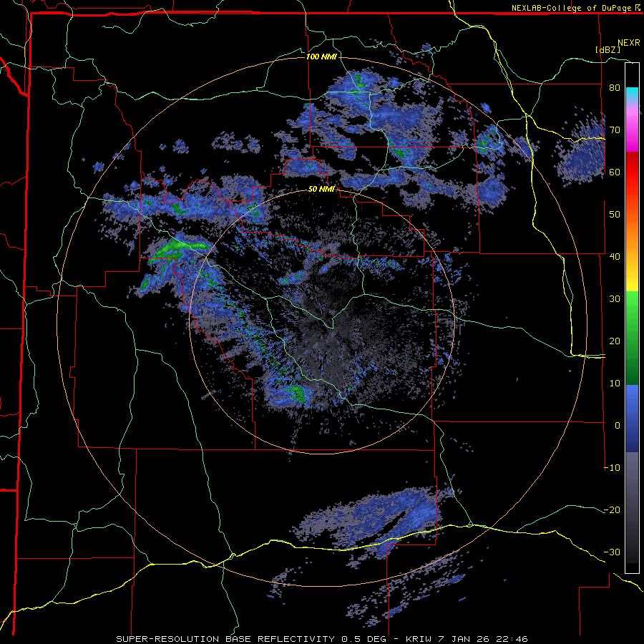The width and height of the screenshot is (644, 644).
Task: Click the red segment of color bar
Action: (632, 172)
